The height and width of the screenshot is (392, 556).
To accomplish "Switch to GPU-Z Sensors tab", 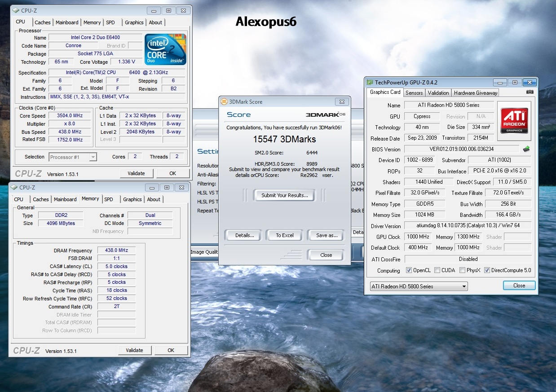I will click(414, 93).
